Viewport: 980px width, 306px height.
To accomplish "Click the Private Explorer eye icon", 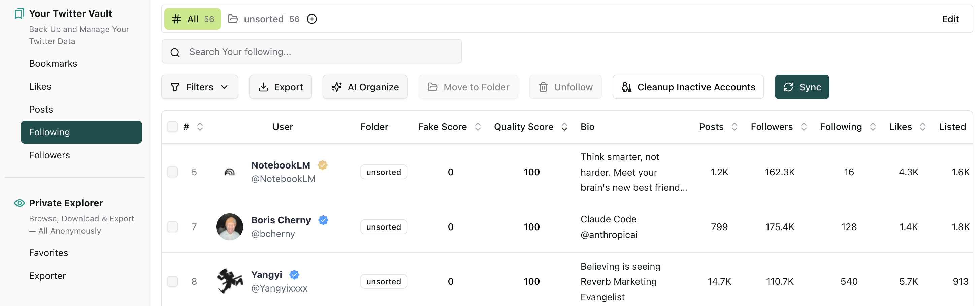I will point(19,203).
